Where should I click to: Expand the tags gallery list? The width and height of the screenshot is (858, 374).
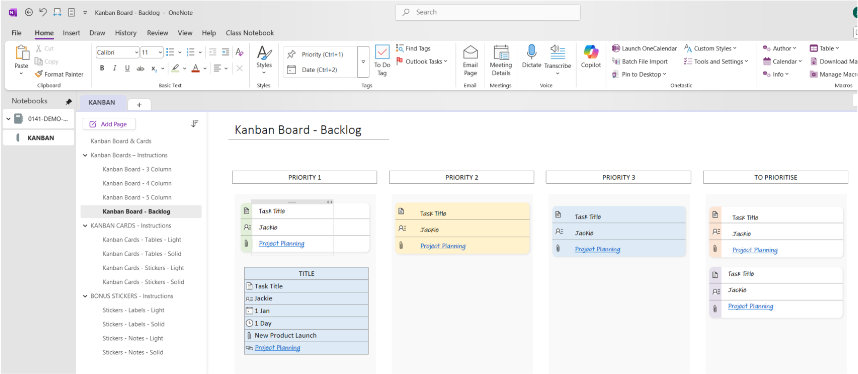(363, 62)
